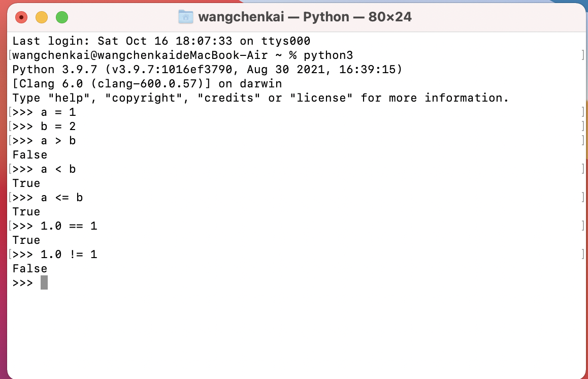Click the "Last login" line of text
Screen dimensions: 588x379
tap(161, 41)
